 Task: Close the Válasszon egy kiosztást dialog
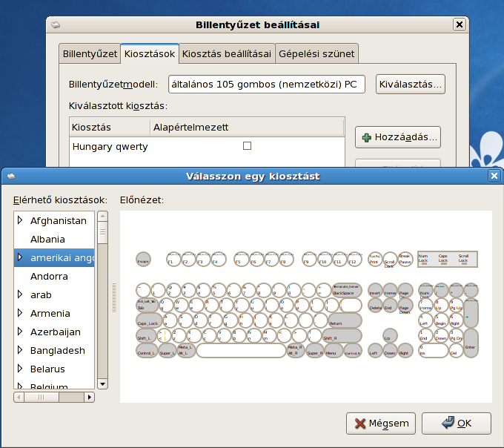click(x=494, y=176)
